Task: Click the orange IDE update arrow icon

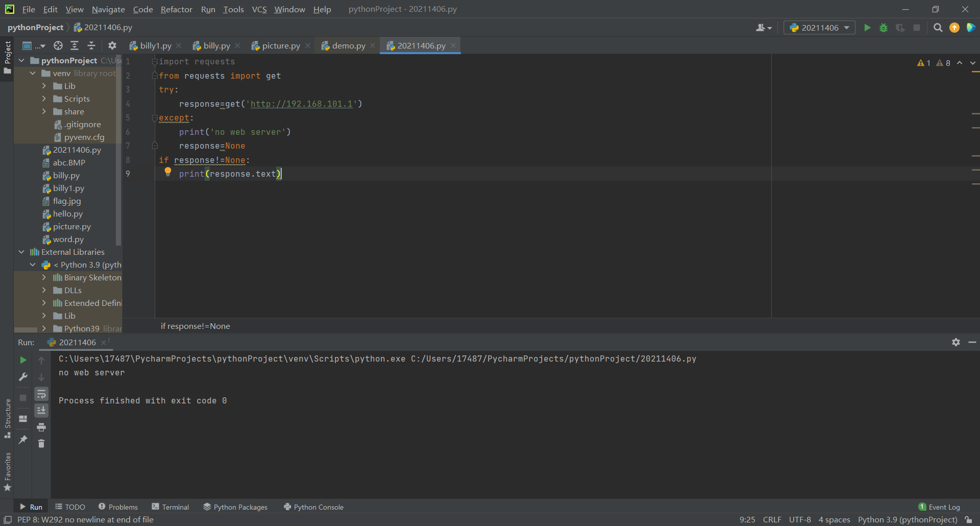Action: pos(954,28)
